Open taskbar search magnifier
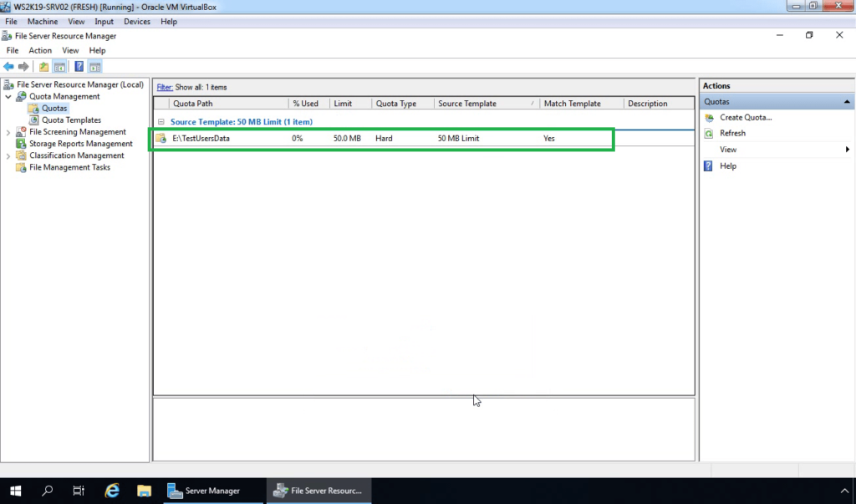 pyautogui.click(x=48, y=491)
